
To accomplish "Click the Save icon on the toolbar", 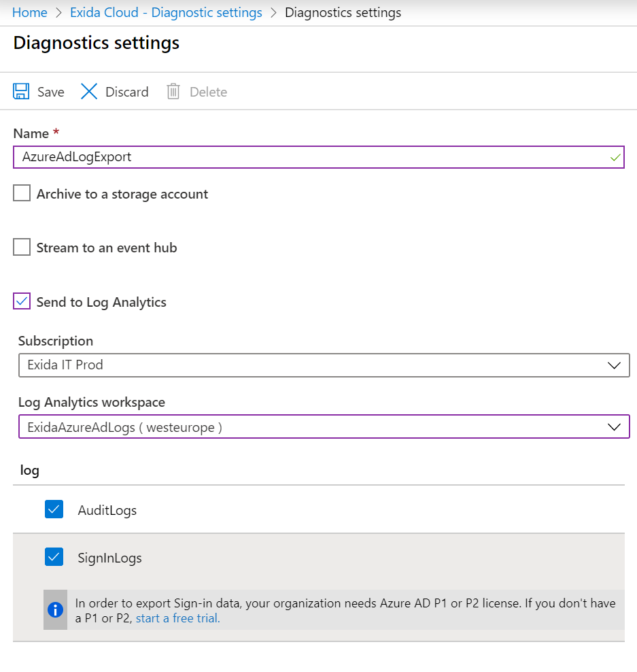I will (x=21, y=90).
